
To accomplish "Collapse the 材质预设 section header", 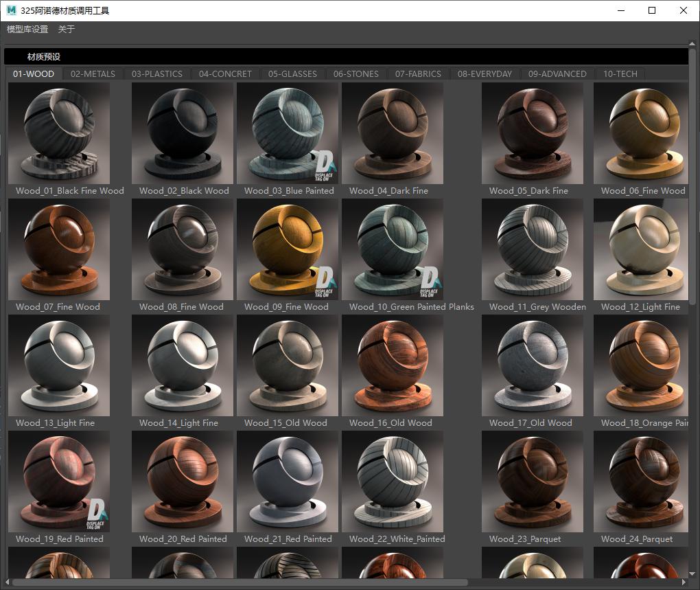I will tap(44, 57).
